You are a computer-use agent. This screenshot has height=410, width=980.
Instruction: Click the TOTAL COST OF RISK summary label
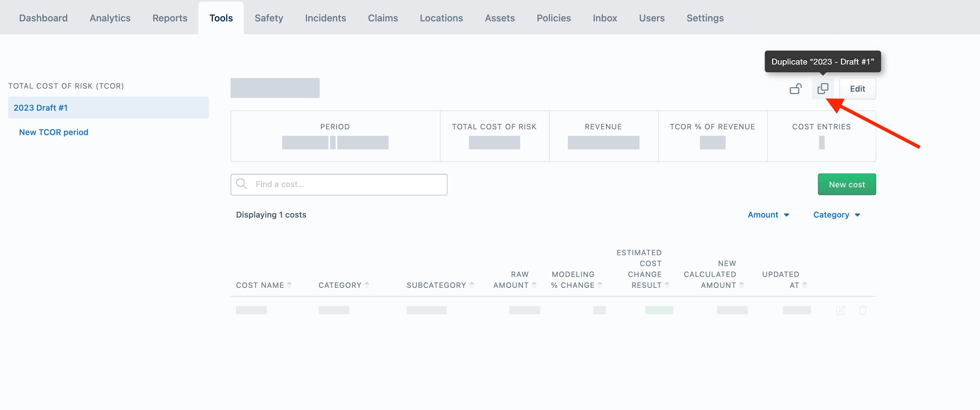coord(494,127)
